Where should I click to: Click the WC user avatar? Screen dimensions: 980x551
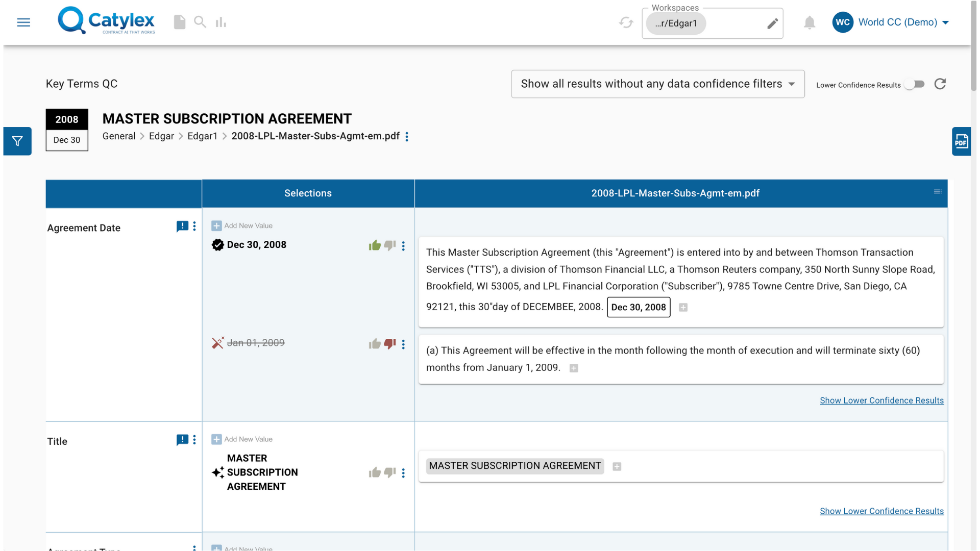(x=843, y=22)
